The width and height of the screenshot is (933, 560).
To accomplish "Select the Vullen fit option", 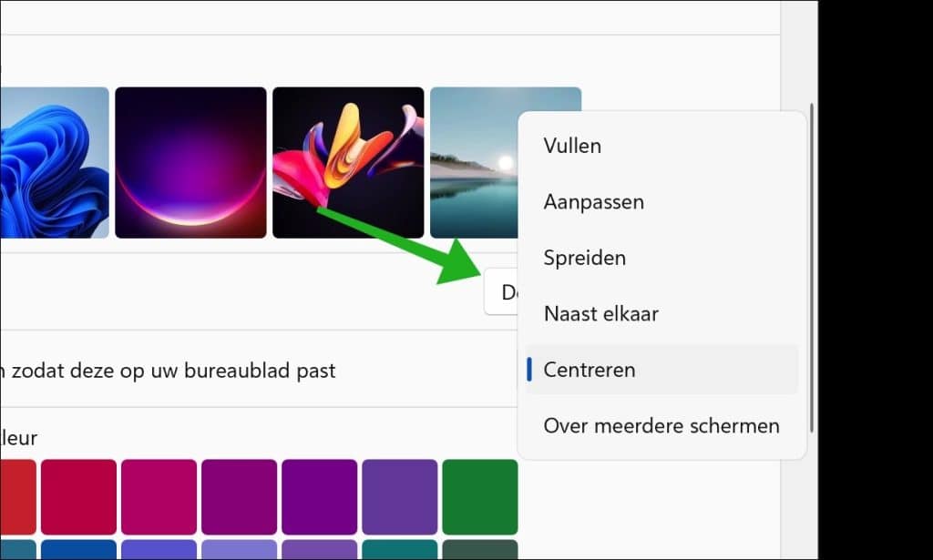I will (572, 146).
